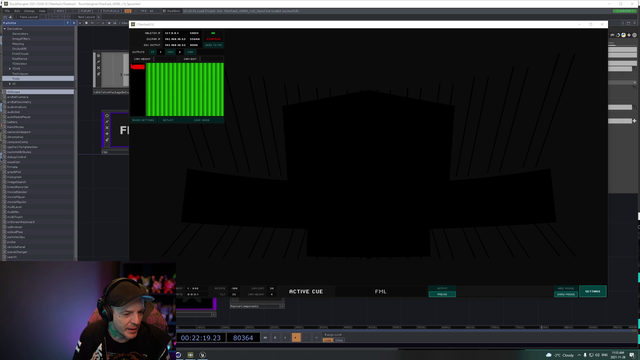Viewport: 640px width, 360px height.
Task: Click the MORE SETTINGS button
Action: click(x=143, y=120)
